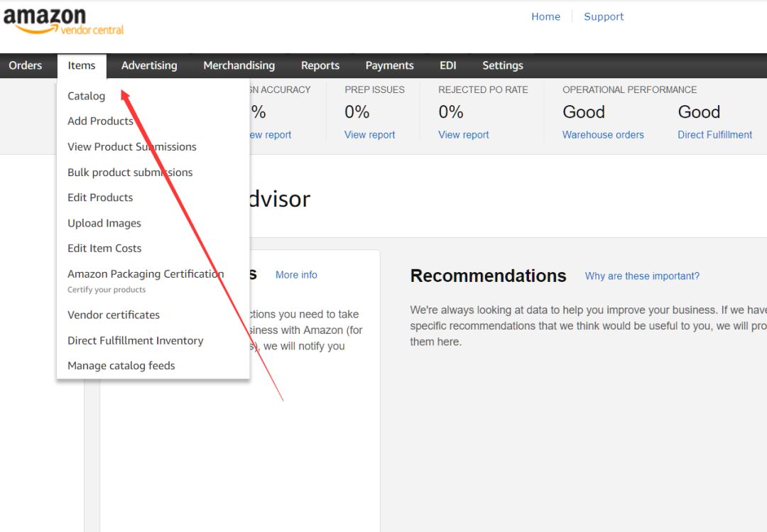Select Add Products menu entry
This screenshot has height=532, width=767.
(x=100, y=121)
